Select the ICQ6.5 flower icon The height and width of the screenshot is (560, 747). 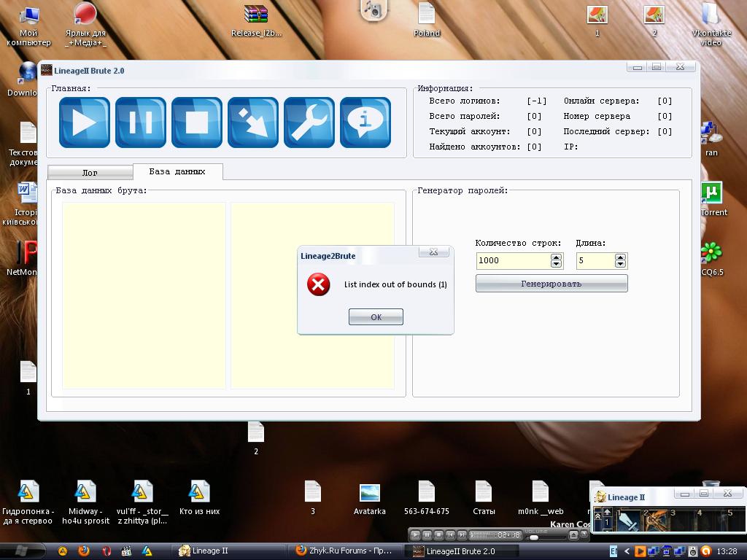712,259
